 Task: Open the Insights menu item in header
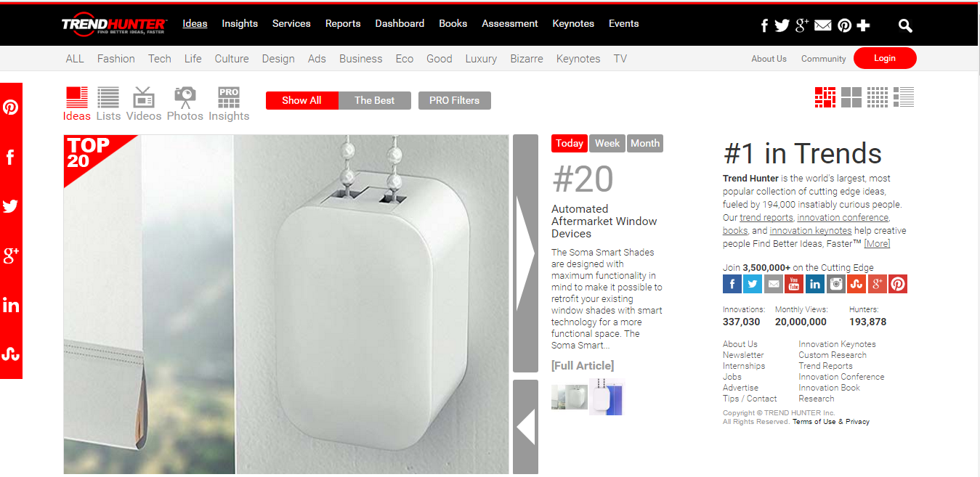pyautogui.click(x=240, y=23)
